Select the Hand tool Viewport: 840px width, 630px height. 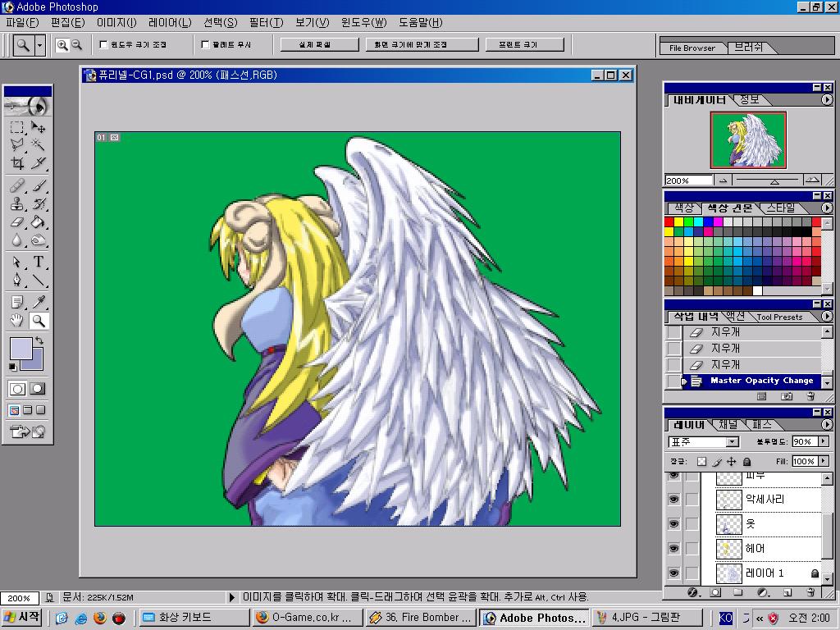(x=17, y=321)
